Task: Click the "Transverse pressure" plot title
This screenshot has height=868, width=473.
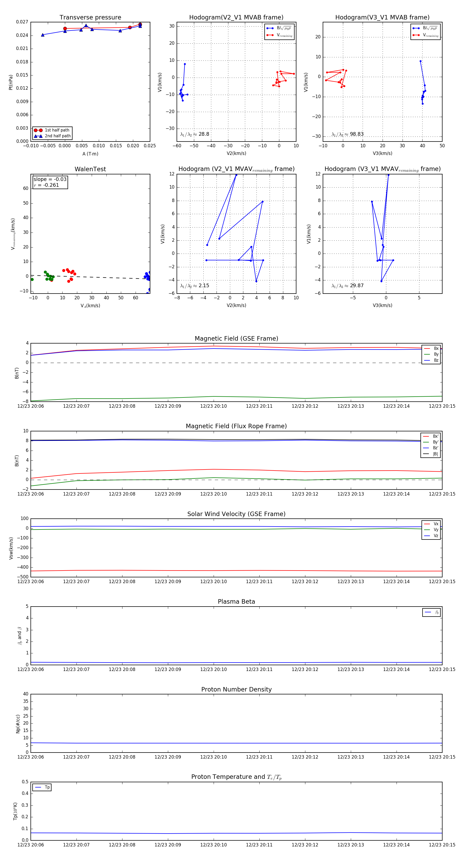Action: pos(90,18)
